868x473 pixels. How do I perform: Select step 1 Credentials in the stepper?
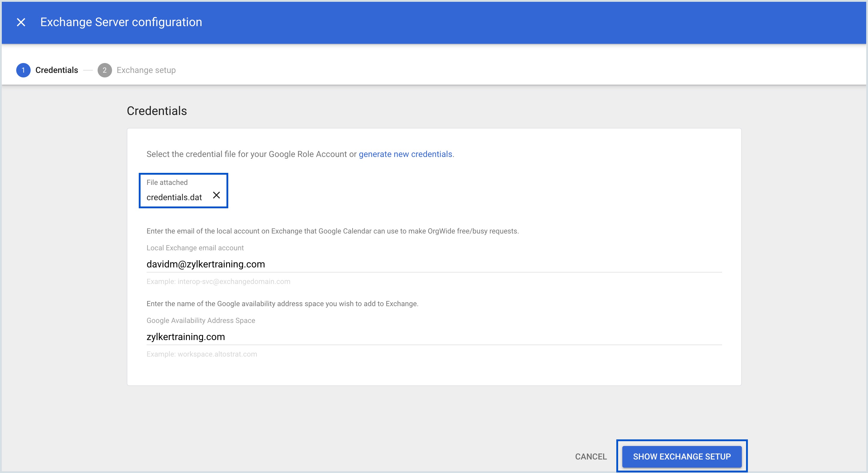coord(47,70)
